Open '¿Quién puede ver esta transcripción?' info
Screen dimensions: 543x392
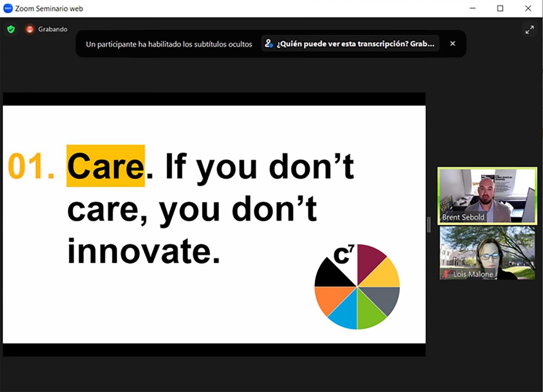point(355,44)
